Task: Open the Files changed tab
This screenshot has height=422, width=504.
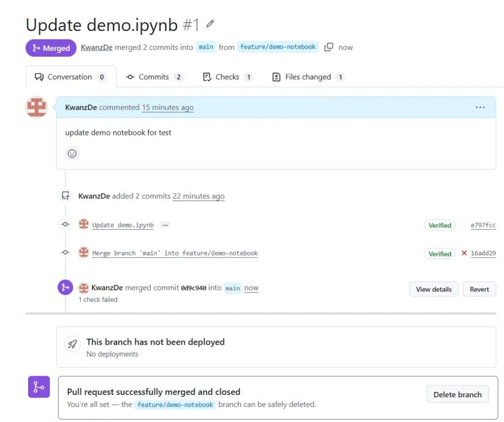Action: pyautogui.click(x=309, y=77)
